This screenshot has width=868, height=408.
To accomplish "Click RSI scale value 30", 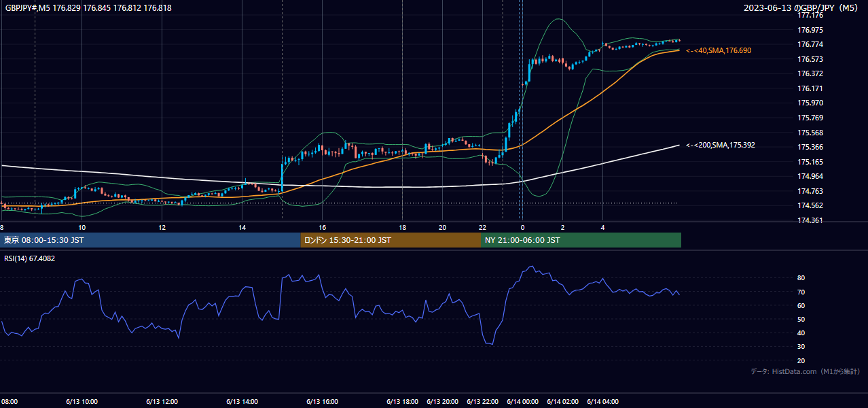I will (801, 347).
